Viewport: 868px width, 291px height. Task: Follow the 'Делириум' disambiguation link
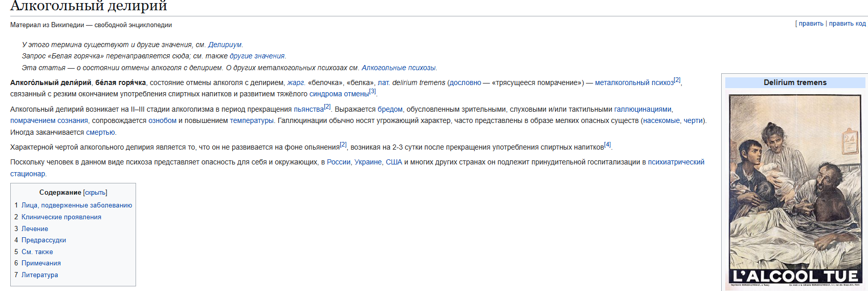225,45
